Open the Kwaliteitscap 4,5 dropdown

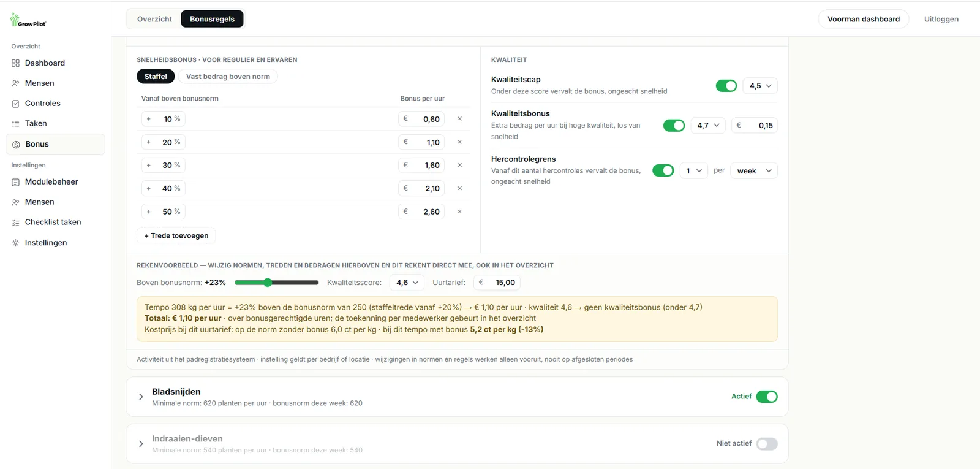pos(760,86)
